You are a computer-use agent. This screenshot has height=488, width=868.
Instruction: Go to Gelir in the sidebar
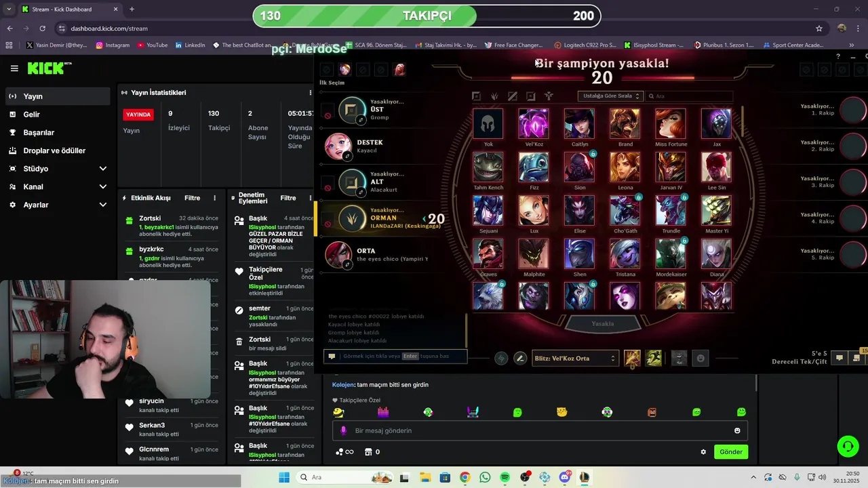point(58,115)
